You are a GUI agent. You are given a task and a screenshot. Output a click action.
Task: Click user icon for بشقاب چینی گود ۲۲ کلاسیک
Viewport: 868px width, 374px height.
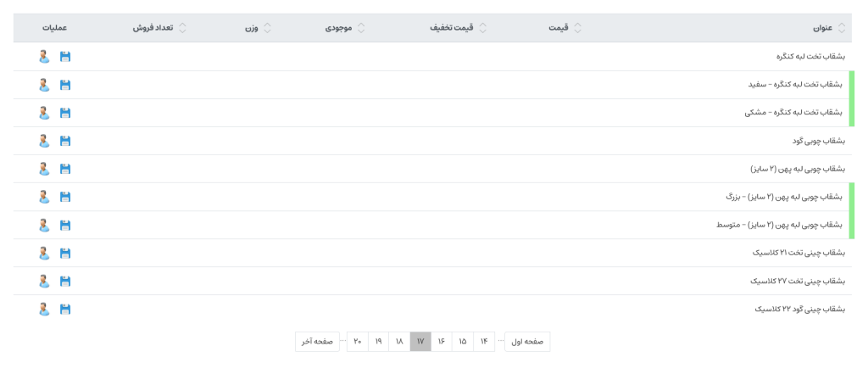tap(44, 309)
